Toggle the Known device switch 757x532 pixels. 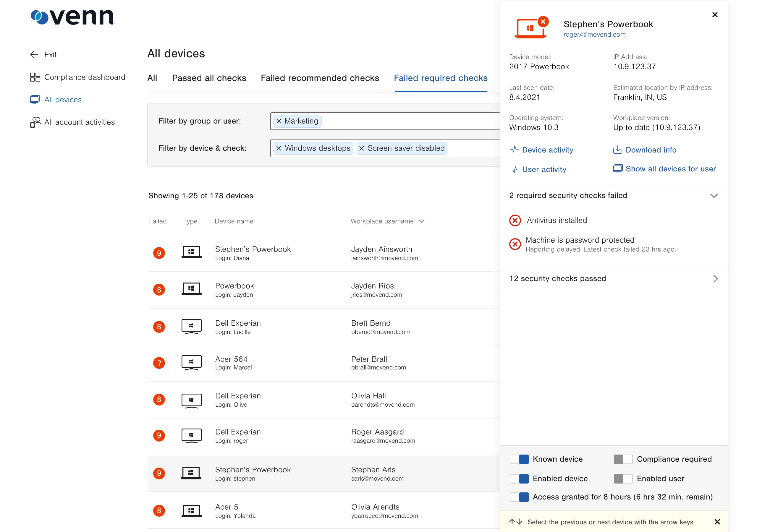519,459
